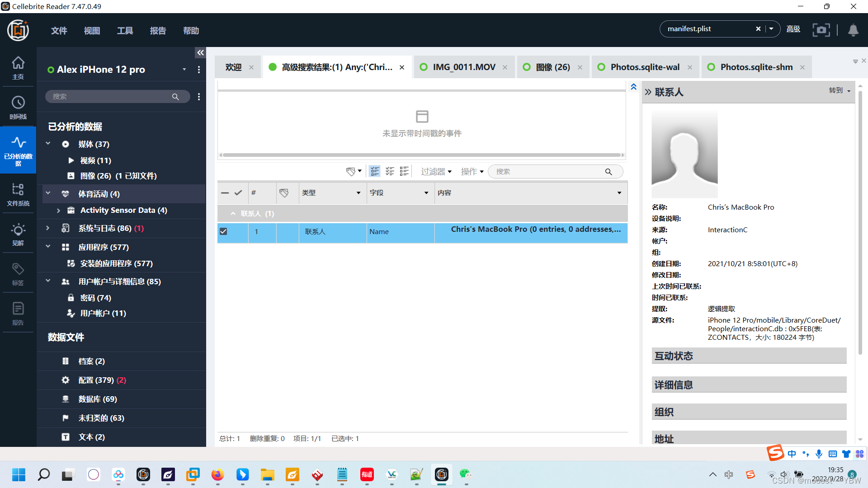Collapse the left panel with double-chevron icon
Image resolution: width=868 pixels, height=488 pixels.
click(200, 53)
